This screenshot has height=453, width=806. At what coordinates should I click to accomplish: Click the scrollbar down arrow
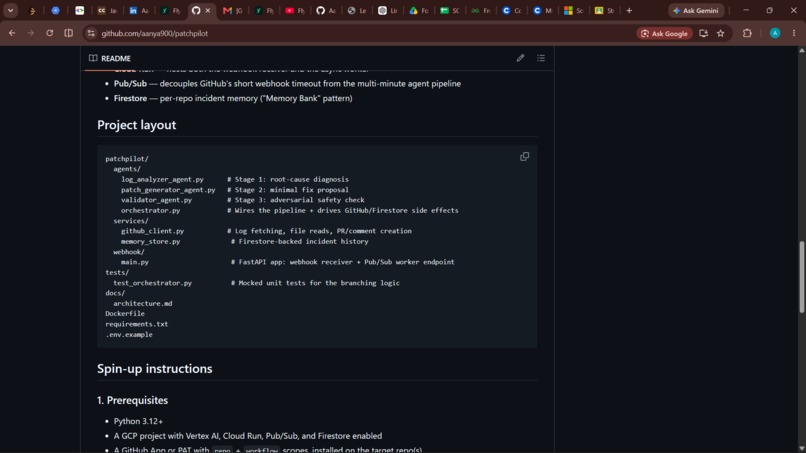801,449
